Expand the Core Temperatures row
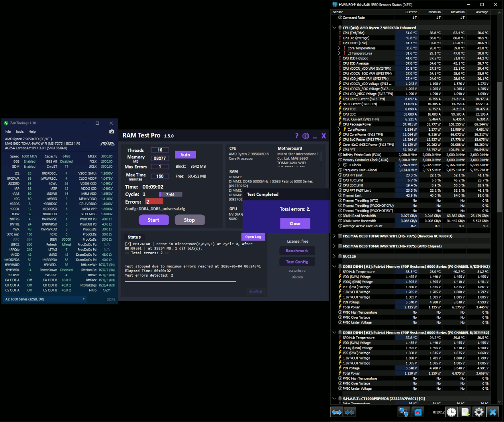The width and height of the screenshot is (504, 422). (x=339, y=48)
